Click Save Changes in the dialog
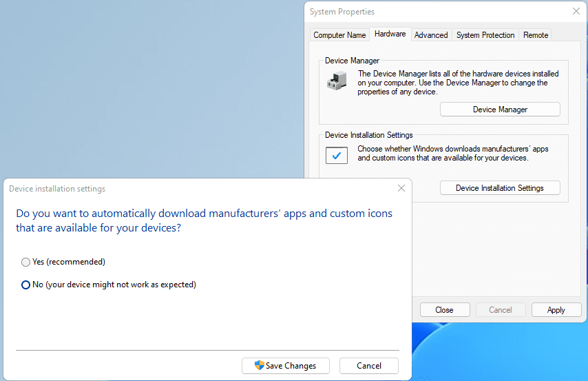The image size is (588, 381). click(x=286, y=366)
